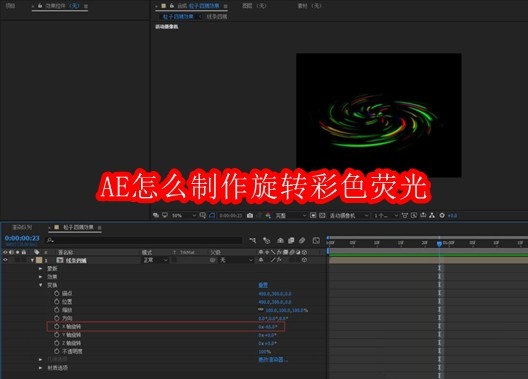Screen dimensions: 528x379
Task: Switch to the 渲染队列 render queue tab
Action: [22, 227]
